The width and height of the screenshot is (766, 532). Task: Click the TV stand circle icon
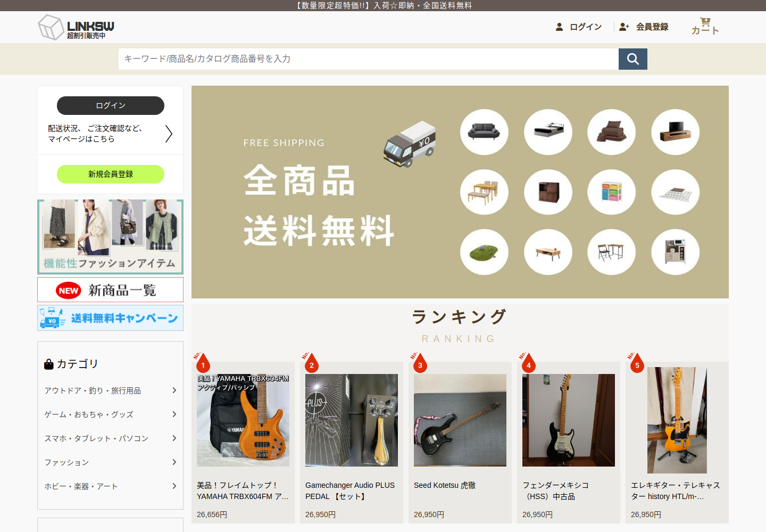[x=676, y=132]
